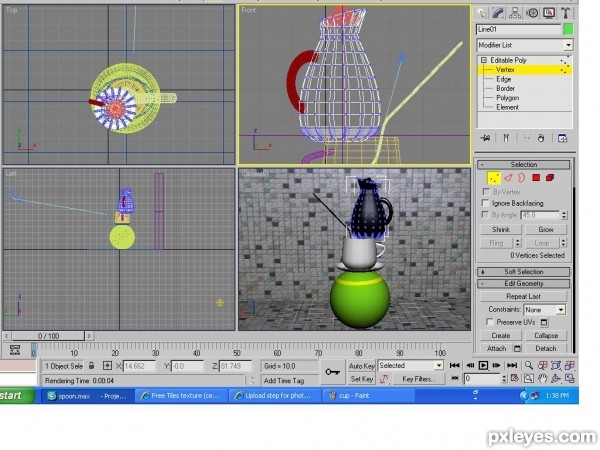Open the Utilities panel hammer tab
The width and height of the screenshot is (600, 450).
click(566, 13)
